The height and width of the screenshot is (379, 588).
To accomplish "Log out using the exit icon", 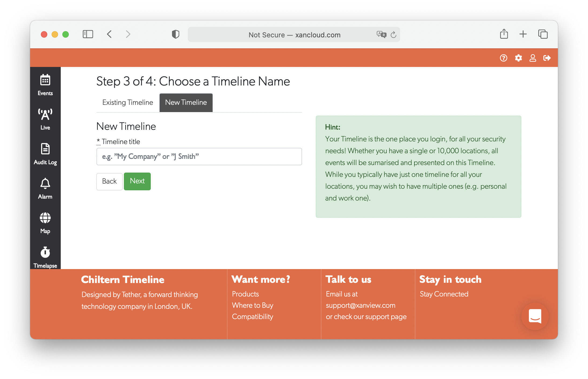I will point(547,58).
